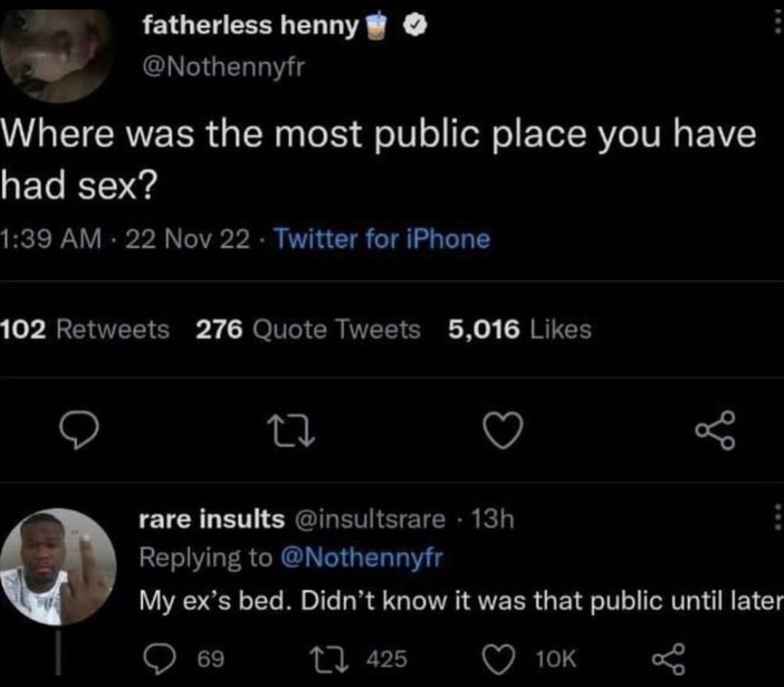
Task: Open rare insults' profile avatar
Action: click(x=57, y=567)
